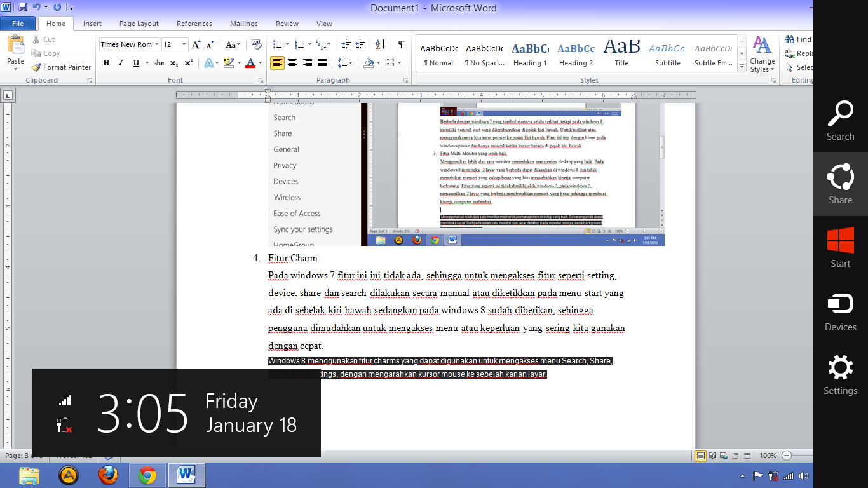868x488 pixels.
Task: Open the Devices charm
Action: (840, 311)
